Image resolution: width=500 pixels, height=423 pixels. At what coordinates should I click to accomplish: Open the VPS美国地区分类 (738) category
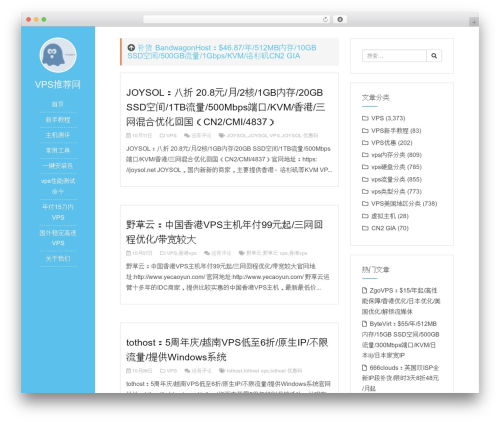pos(404,204)
